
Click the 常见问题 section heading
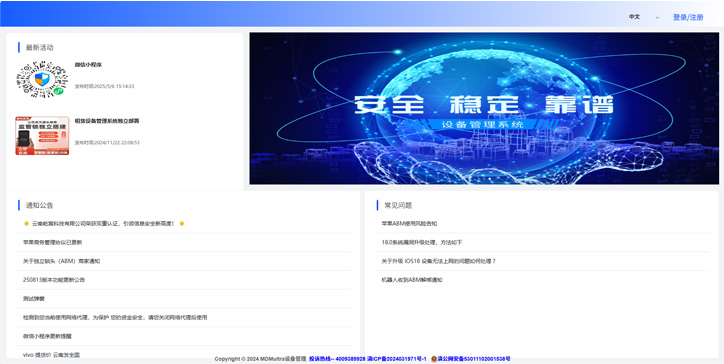click(x=398, y=206)
